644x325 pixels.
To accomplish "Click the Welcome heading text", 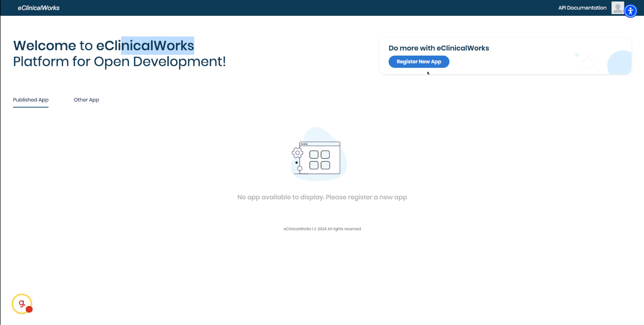I will pyautogui.click(x=45, y=45).
